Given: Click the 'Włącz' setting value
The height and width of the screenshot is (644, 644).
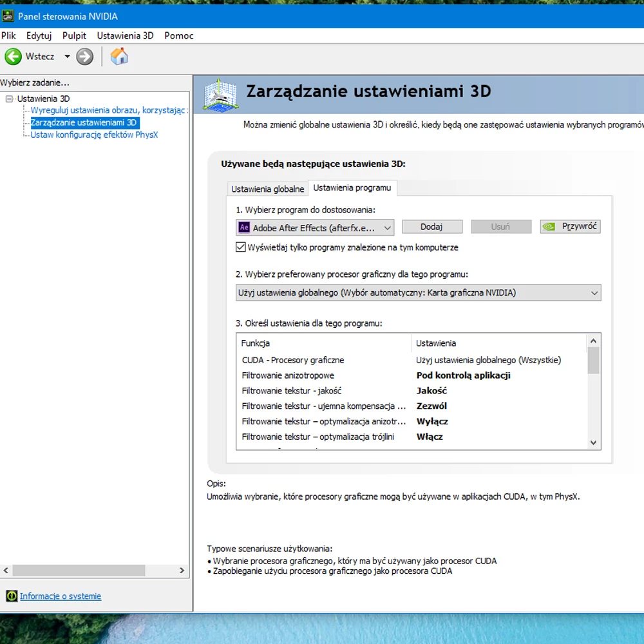Looking at the screenshot, I should (430, 437).
